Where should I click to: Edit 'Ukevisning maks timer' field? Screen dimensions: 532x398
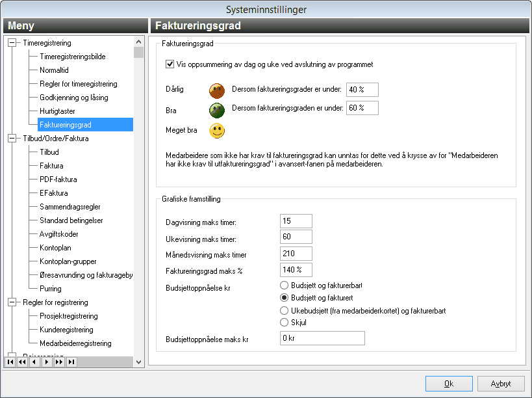(296, 237)
